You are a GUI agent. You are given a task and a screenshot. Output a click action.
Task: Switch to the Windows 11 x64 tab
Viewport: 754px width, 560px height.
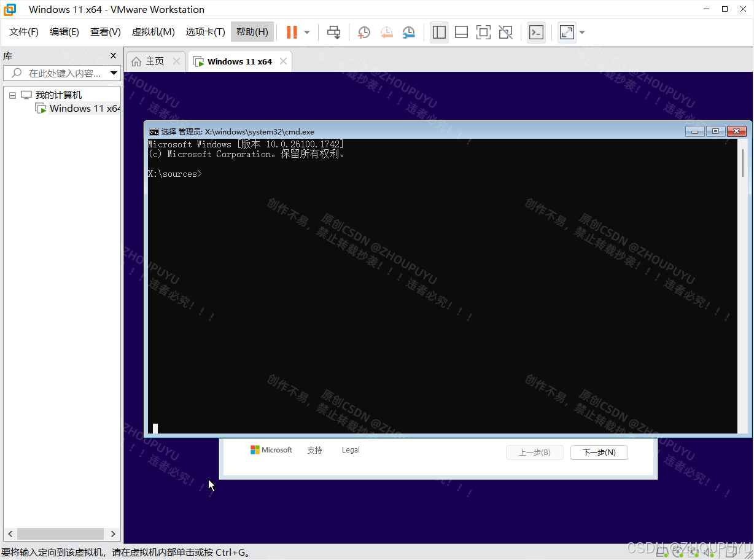tap(239, 61)
